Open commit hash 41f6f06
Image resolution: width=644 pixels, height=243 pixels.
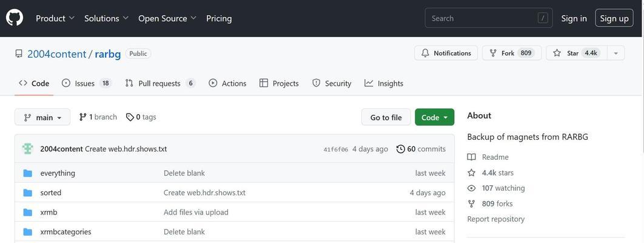[335, 149]
